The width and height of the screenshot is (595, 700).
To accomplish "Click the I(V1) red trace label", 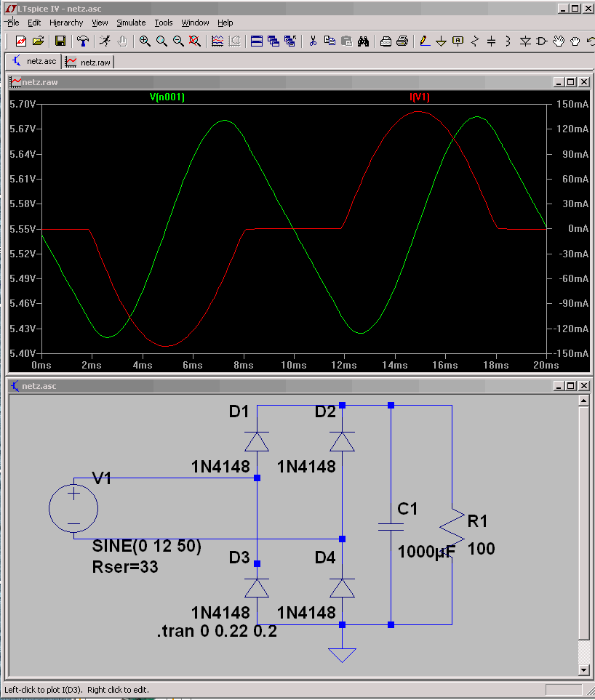I will (420, 97).
